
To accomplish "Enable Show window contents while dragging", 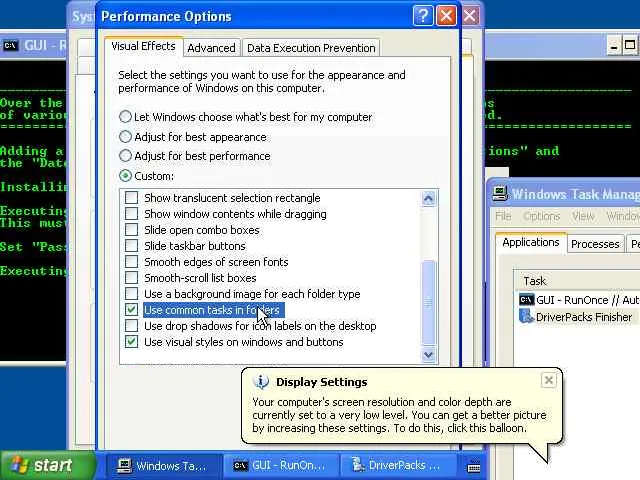I will click(x=131, y=214).
